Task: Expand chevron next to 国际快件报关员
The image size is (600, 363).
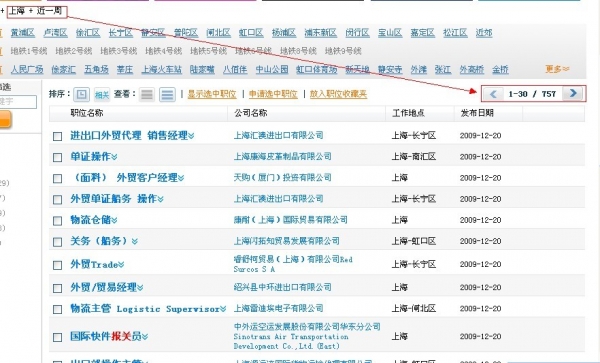Action: (145, 337)
